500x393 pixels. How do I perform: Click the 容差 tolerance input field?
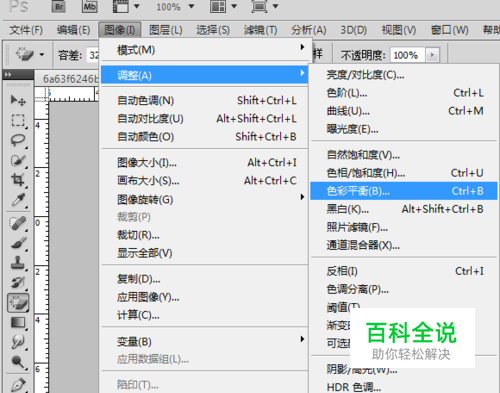[93, 55]
